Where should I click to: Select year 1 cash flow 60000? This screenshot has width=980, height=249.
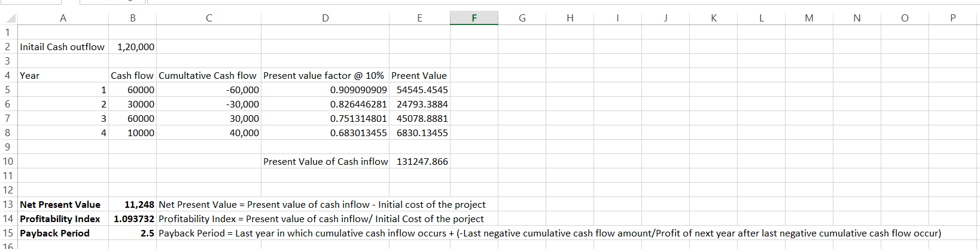click(x=141, y=90)
